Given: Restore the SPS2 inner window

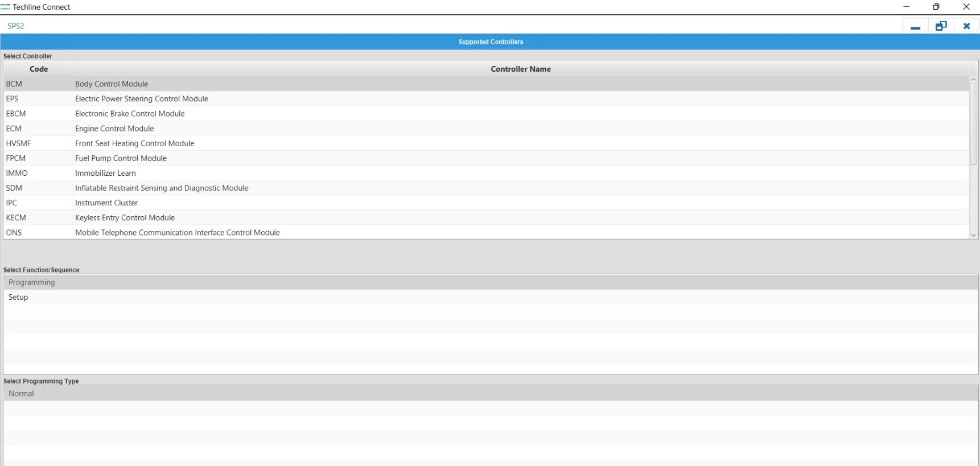Looking at the screenshot, I should tap(941, 26).
